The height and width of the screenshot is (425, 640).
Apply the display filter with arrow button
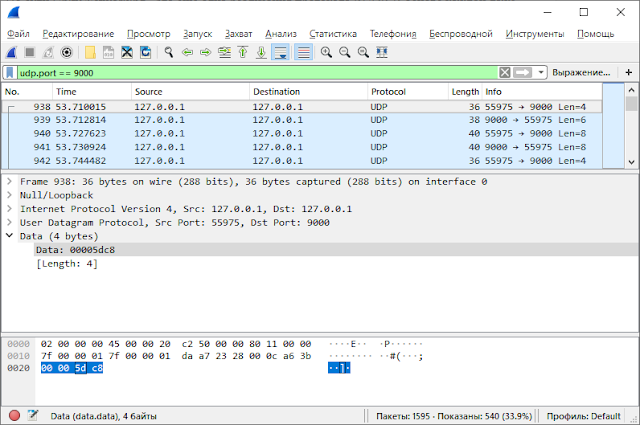(x=522, y=73)
